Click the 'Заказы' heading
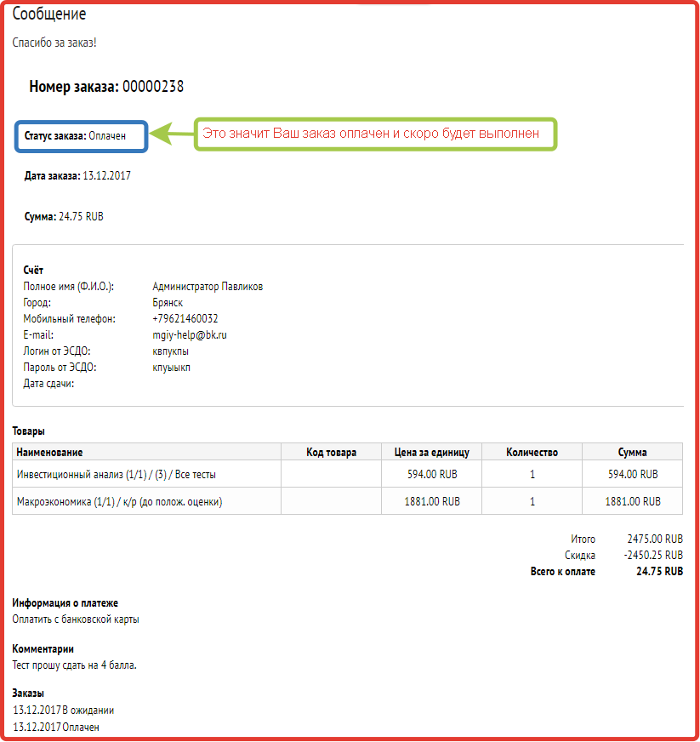This screenshot has width=700, height=742. click(x=28, y=693)
